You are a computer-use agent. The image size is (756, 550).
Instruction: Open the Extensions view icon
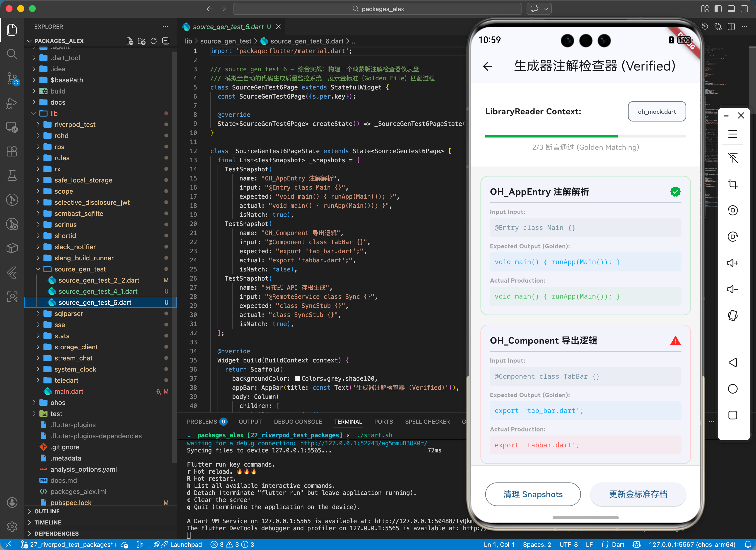[x=12, y=151]
